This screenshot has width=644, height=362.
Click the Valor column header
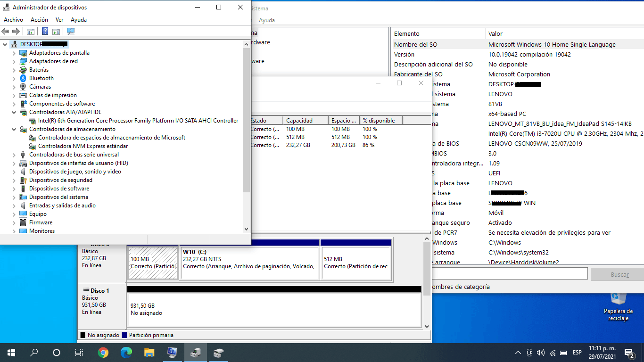click(565, 33)
